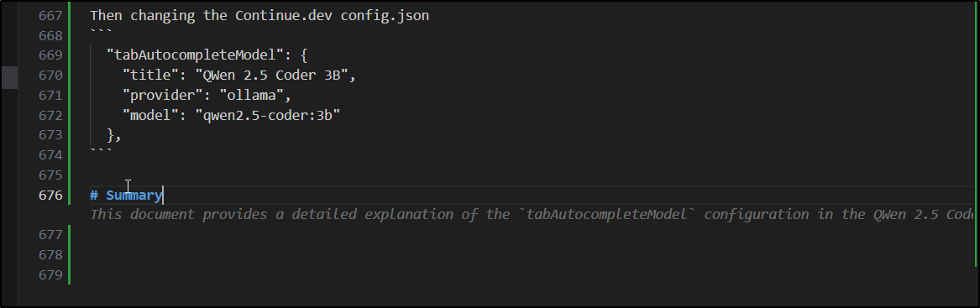Viewport: 980px width, 308px height.
Task: Click the "QWen 2.5 Coder 3B" title value
Action: [275, 76]
